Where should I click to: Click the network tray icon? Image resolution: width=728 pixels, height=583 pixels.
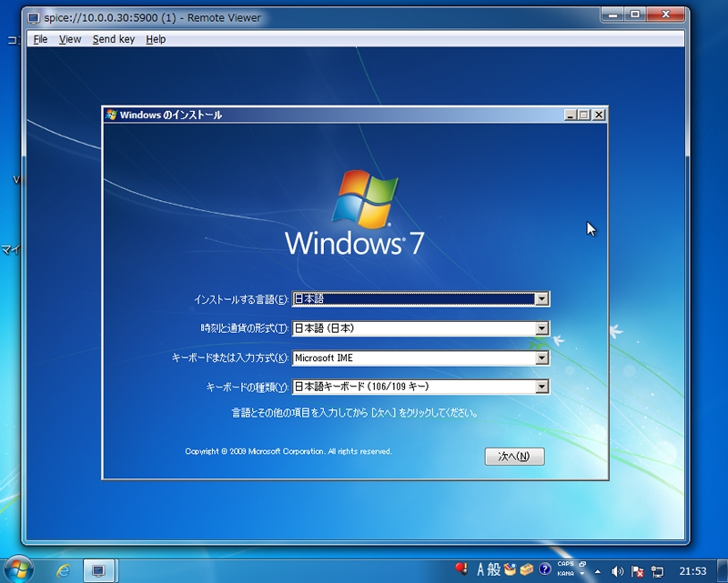[x=657, y=571]
